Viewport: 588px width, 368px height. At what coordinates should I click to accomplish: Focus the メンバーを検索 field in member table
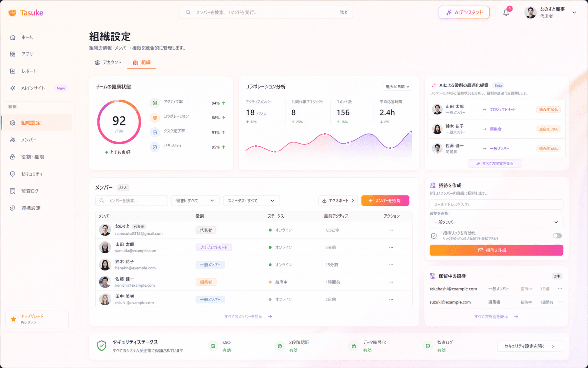pyautogui.click(x=132, y=201)
